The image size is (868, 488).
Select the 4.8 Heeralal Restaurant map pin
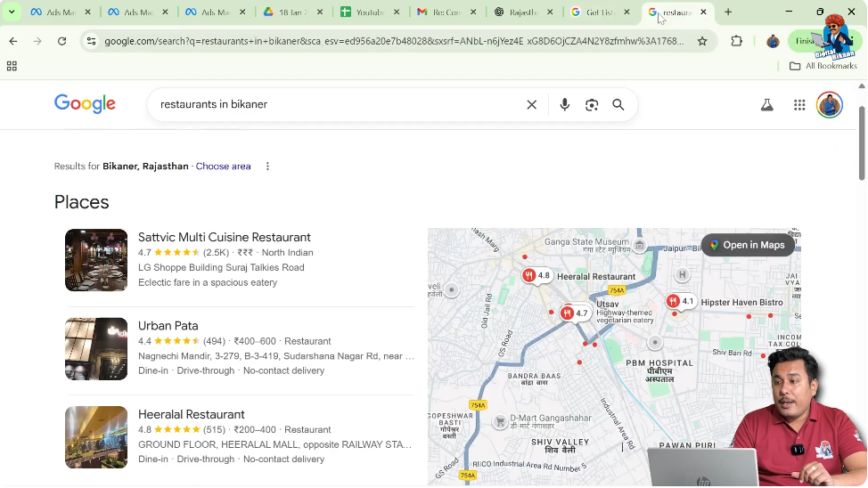(x=537, y=275)
